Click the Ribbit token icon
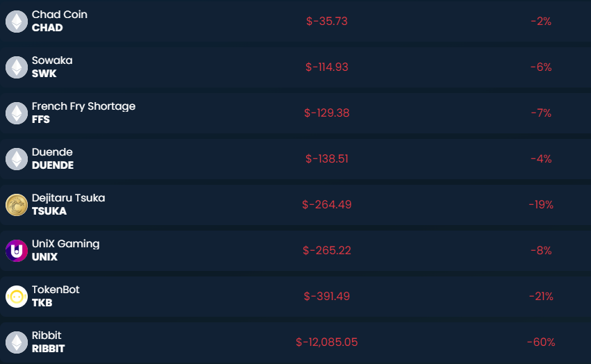591x364 pixels. coord(16,342)
